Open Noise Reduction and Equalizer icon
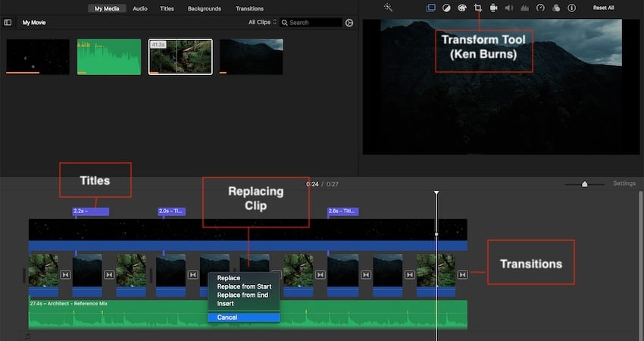Image resolution: width=644 pixels, height=341 pixels. coord(524,8)
